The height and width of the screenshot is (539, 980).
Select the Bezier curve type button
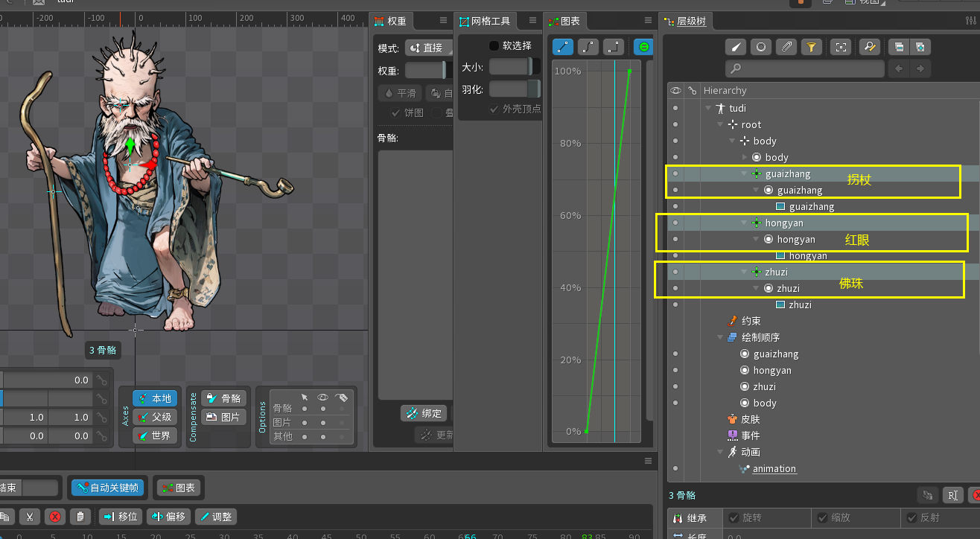[588, 47]
